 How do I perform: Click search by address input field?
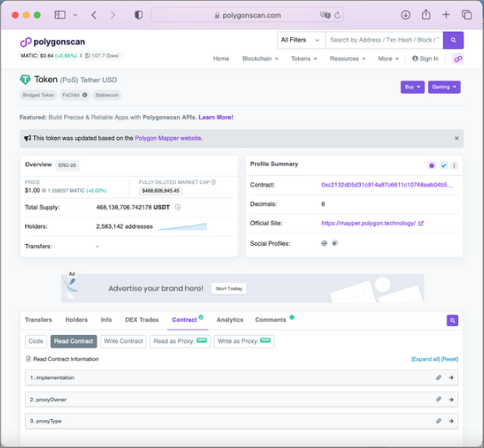point(384,40)
